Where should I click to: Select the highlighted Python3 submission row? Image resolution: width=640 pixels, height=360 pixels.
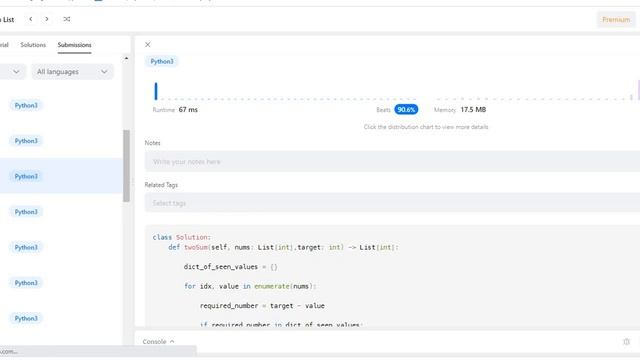coord(61,176)
